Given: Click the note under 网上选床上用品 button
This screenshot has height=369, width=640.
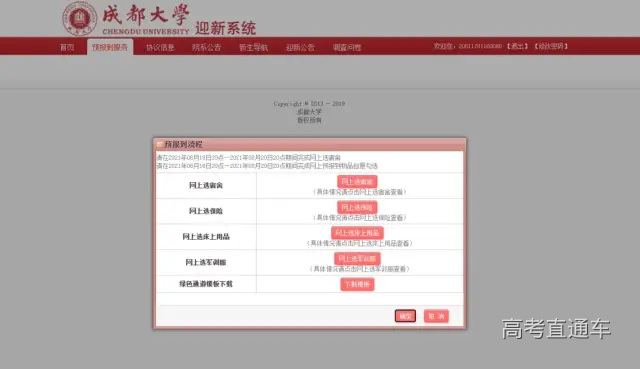Looking at the screenshot, I should [x=360, y=243].
